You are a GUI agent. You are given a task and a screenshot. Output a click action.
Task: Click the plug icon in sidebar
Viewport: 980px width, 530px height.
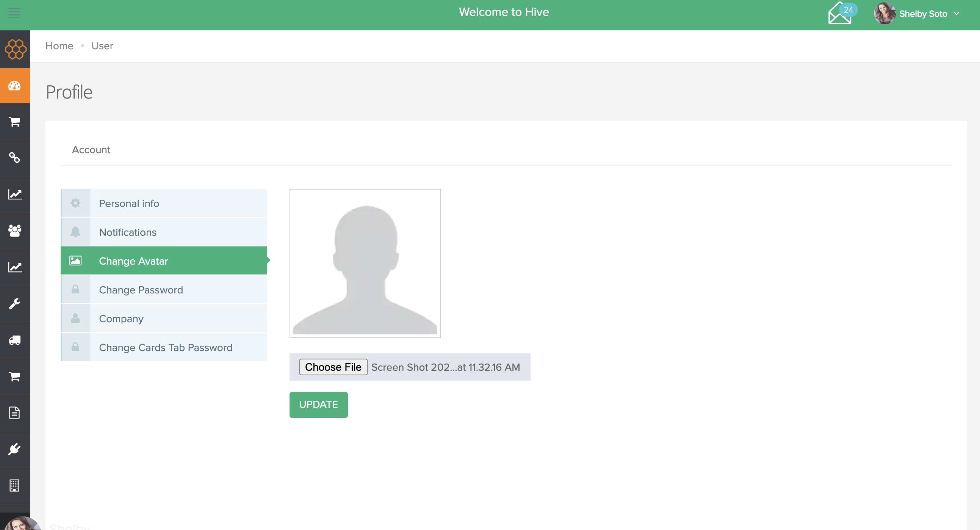pos(15,449)
